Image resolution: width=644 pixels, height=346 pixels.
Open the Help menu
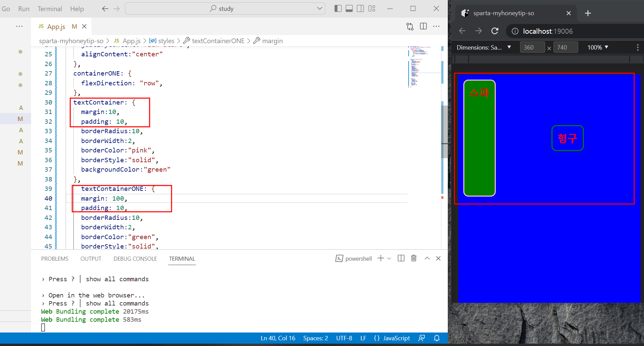coord(77,9)
